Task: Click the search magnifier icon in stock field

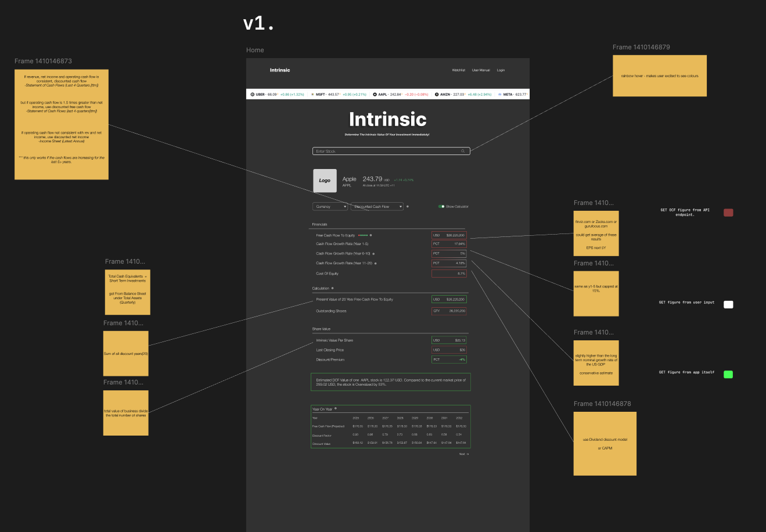Action: pyautogui.click(x=463, y=151)
